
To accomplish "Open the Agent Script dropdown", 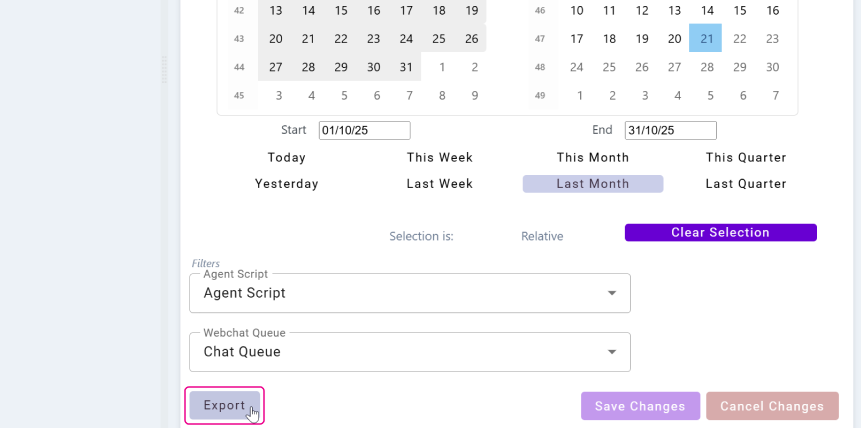I will [x=410, y=293].
